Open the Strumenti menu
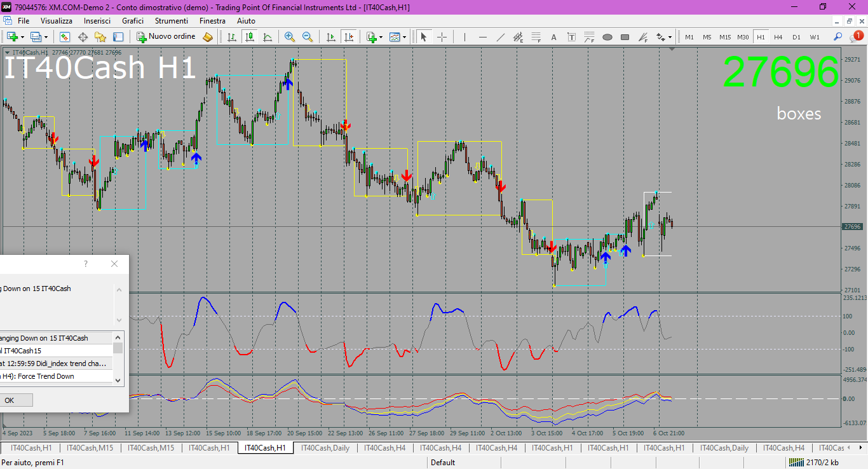 pos(172,21)
